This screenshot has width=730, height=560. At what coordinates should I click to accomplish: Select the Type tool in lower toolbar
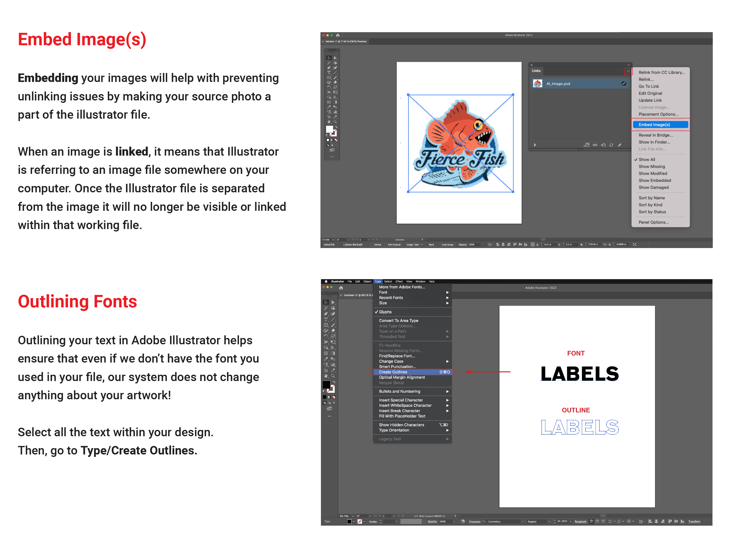326,319
